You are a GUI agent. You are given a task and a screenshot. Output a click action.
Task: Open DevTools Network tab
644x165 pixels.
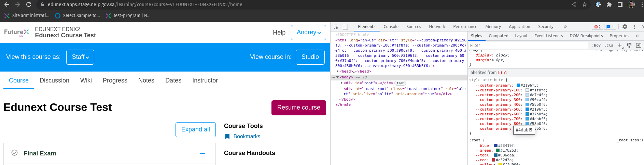click(437, 27)
